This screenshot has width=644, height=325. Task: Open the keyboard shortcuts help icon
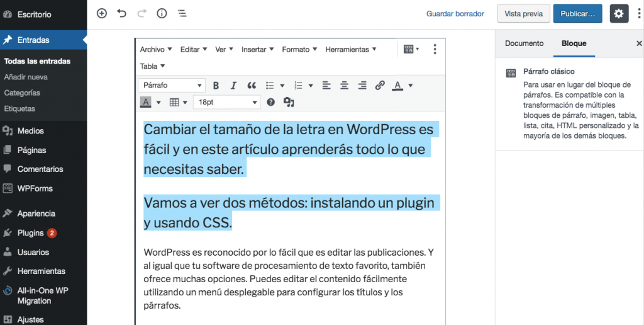(271, 102)
